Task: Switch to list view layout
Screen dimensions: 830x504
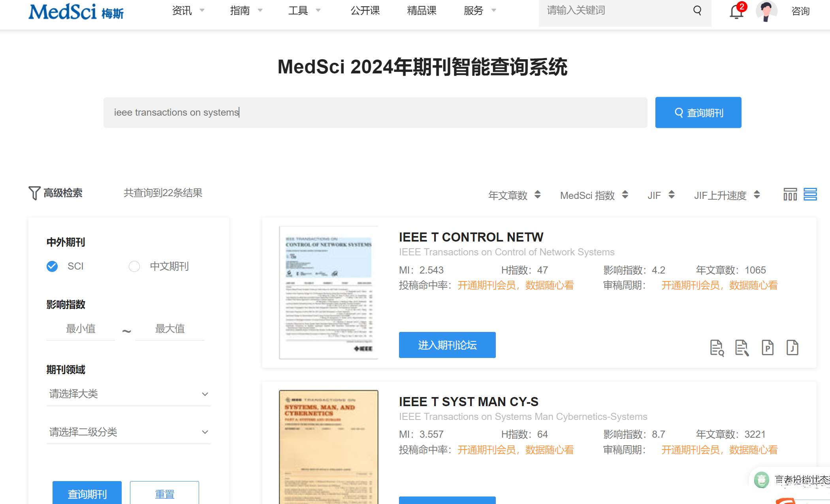Action: pyautogui.click(x=810, y=194)
